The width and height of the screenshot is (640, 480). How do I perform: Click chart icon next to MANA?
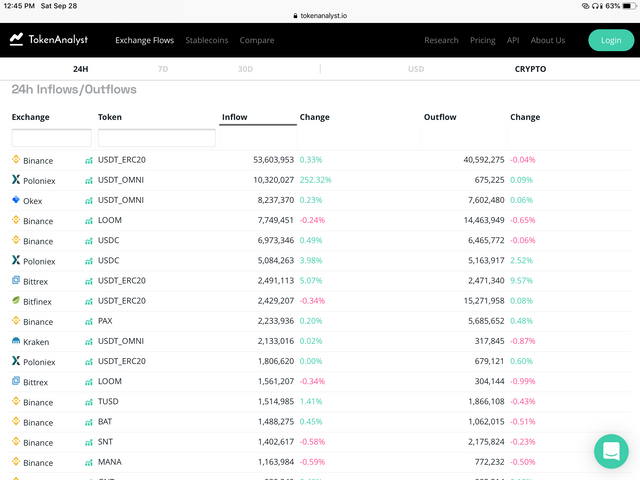click(x=89, y=463)
